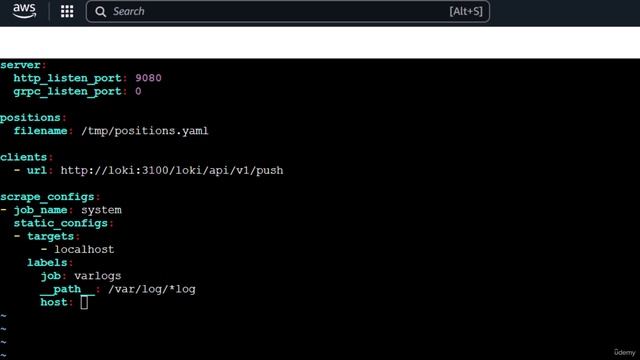640x360 pixels.
Task: Click the AWS logo home icon
Action: click(x=24, y=11)
